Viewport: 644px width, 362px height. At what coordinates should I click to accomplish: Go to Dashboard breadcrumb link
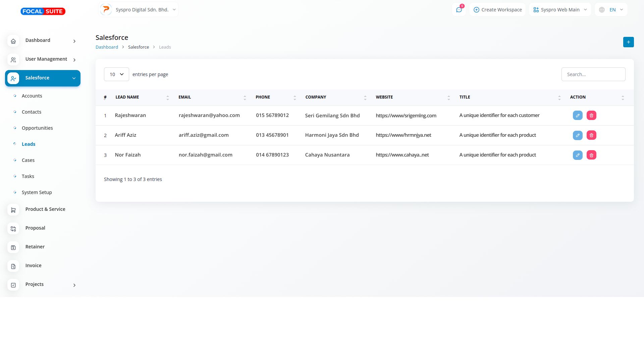[107, 47]
